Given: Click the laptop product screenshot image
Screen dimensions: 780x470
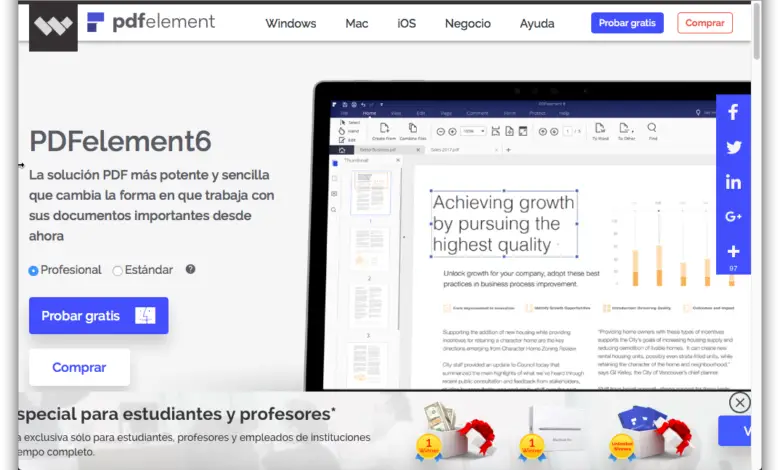Looking at the screenshot, I should point(527,236).
